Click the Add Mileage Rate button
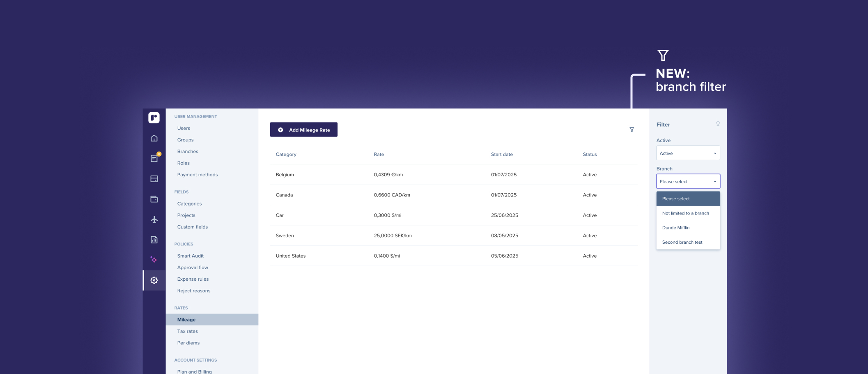This screenshot has height=374, width=868. click(303, 130)
